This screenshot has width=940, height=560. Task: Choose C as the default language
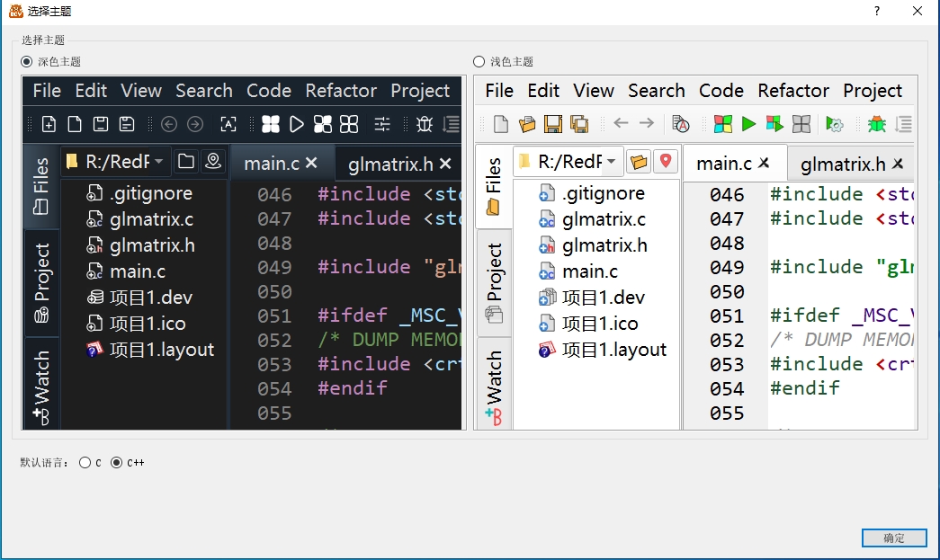click(x=85, y=463)
